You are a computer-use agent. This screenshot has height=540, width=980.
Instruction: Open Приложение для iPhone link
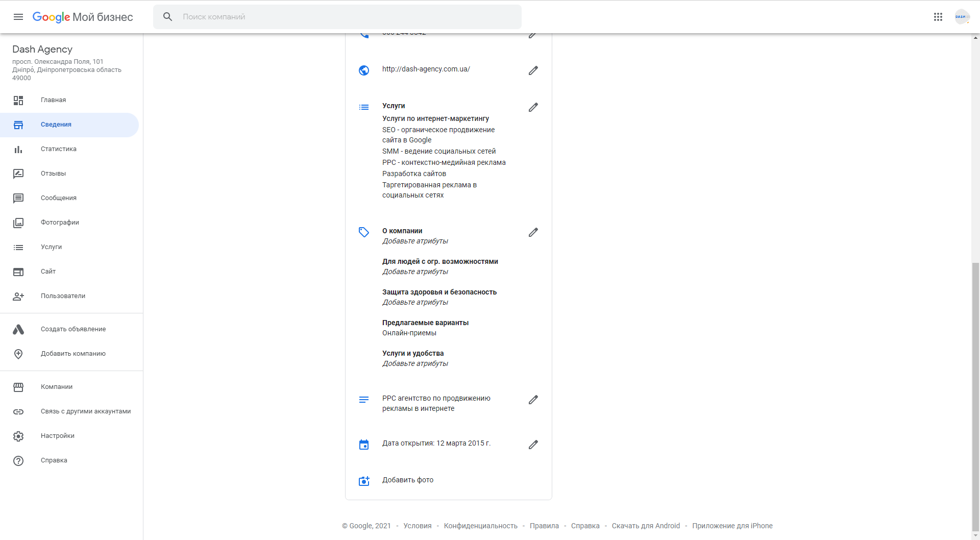click(732, 526)
